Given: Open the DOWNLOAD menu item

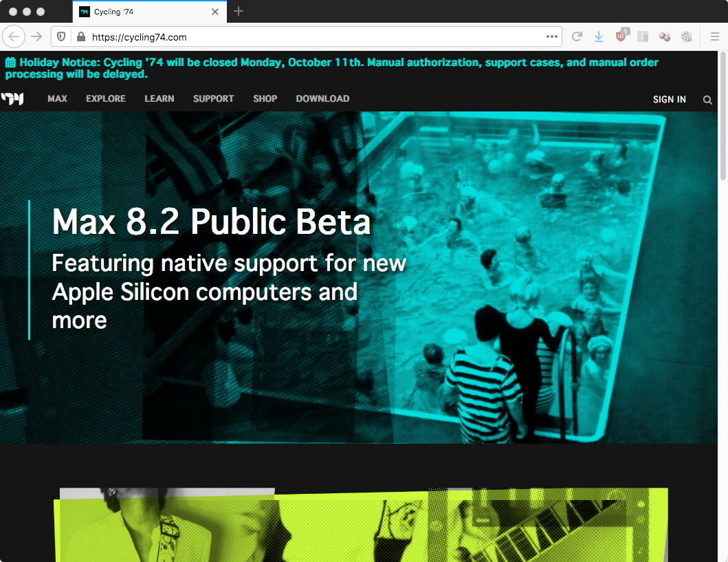Looking at the screenshot, I should click(322, 98).
